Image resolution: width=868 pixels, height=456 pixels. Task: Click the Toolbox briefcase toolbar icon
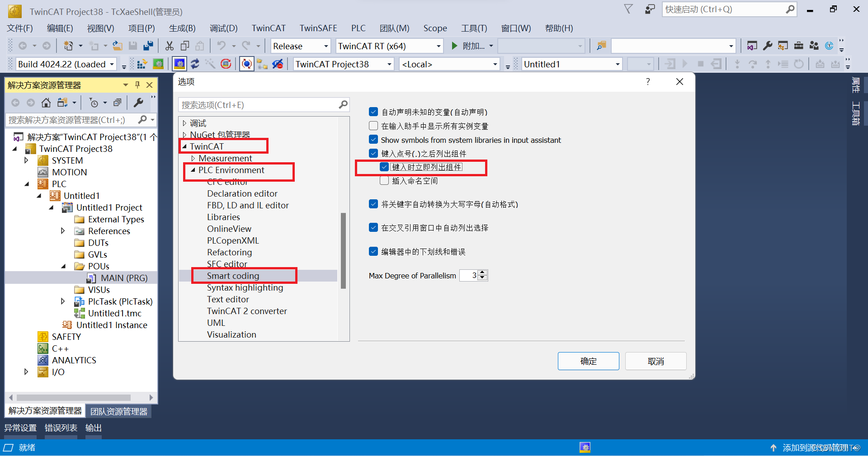pyautogui.click(x=798, y=46)
